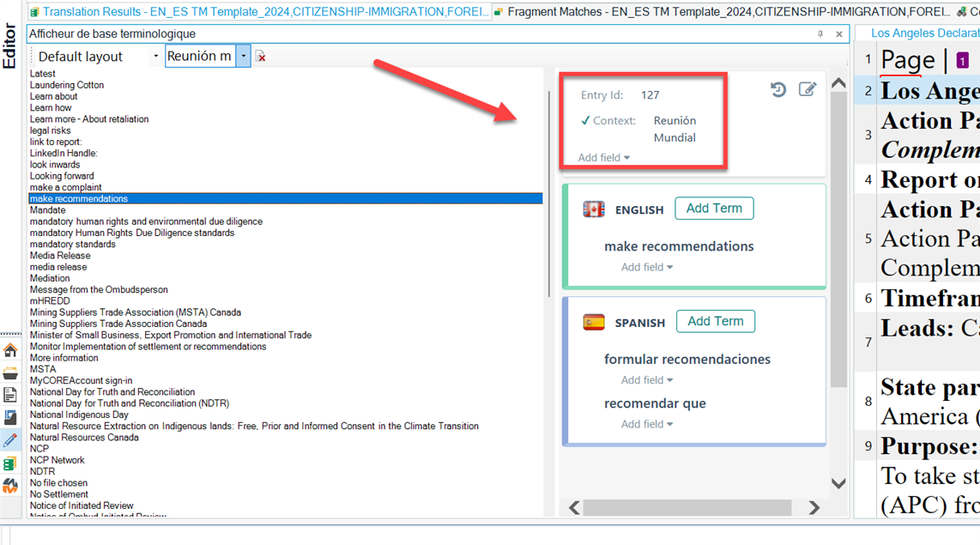Pin the Afficheur de base terminologique panel

pos(820,33)
